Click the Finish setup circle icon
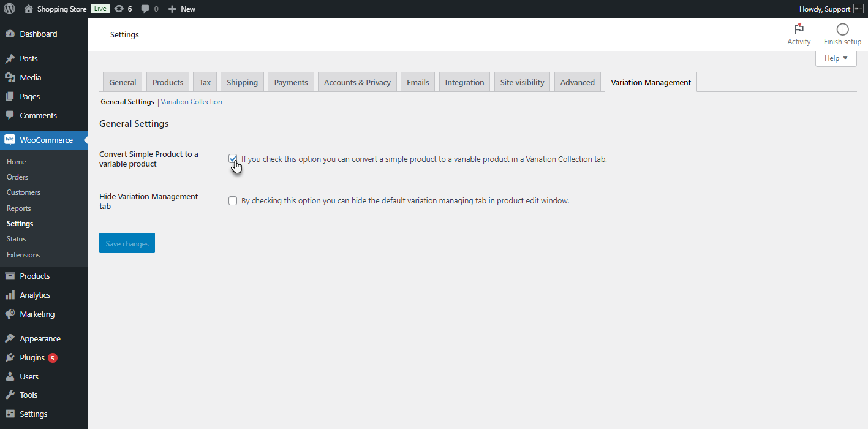Viewport: 868px width, 429px height. pyautogui.click(x=842, y=29)
